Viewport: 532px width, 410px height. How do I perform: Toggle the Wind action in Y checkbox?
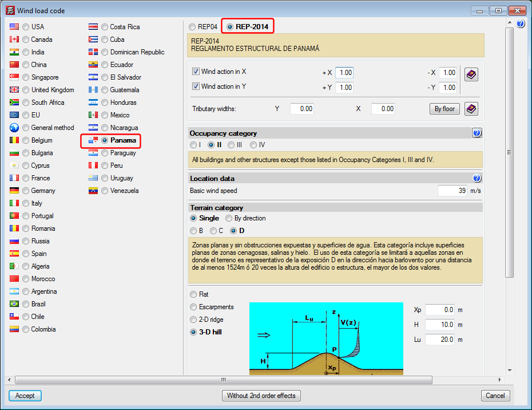point(196,87)
